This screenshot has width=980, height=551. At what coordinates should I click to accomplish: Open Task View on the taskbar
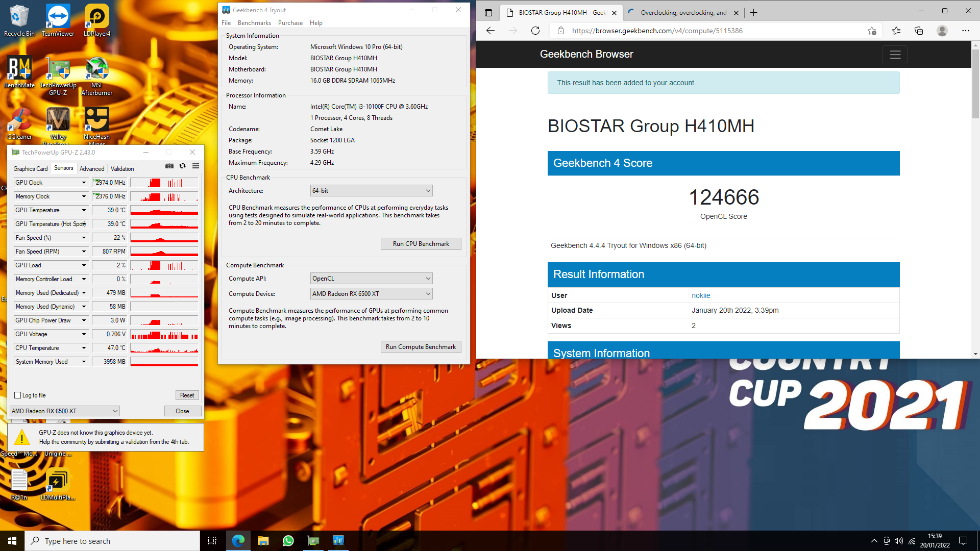[212, 541]
